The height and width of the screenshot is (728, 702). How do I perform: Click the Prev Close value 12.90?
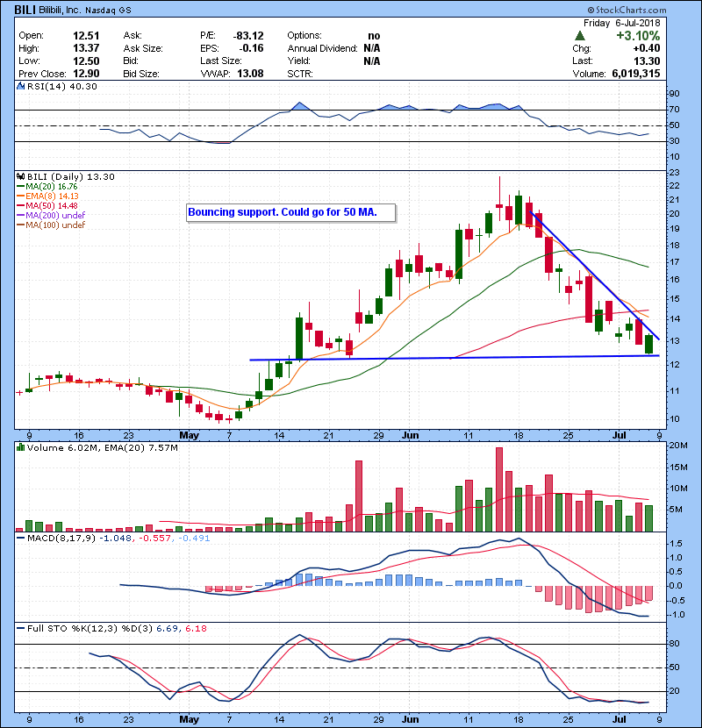[x=86, y=74]
